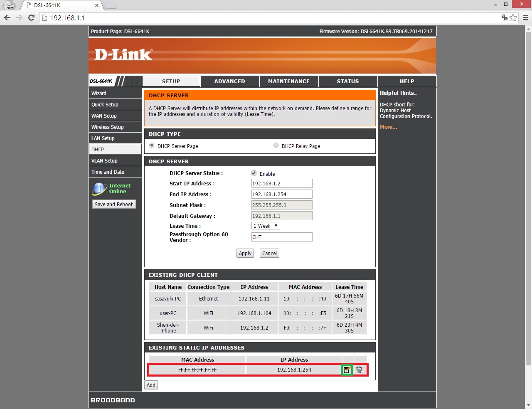Screen dimensions: 532x409
Task: Click the 6D 17H 56M 40S lease time cell
Action: click(349, 298)
